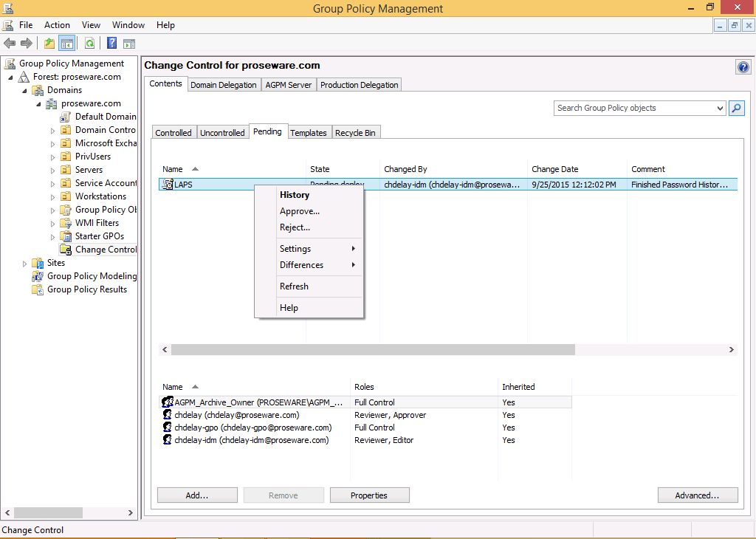Open the blue Help toolbar icon
756x539 pixels.
[x=112, y=44]
